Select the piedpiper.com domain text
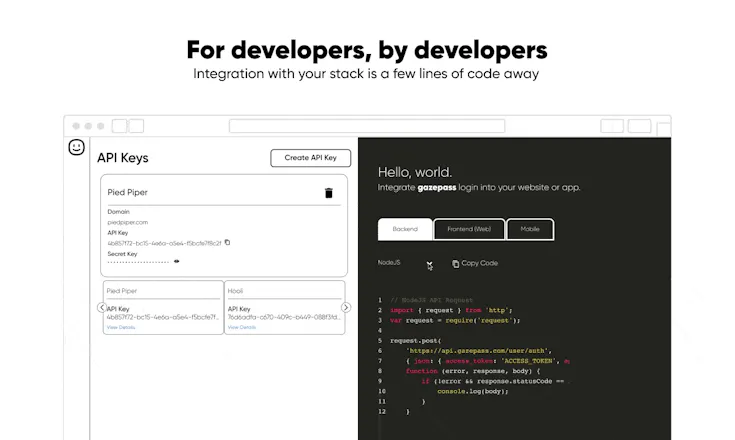Image resolution: width=735 pixels, height=440 pixels. (128, 222)
